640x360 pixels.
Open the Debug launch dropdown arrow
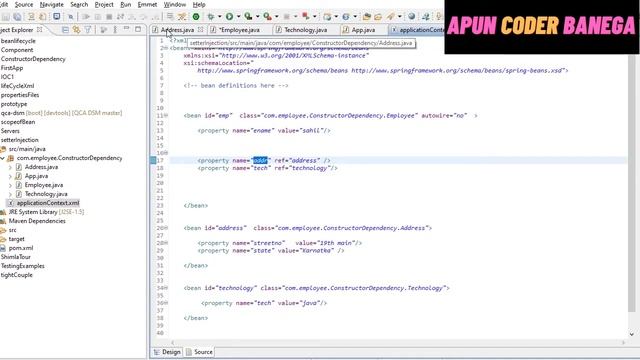point(220,17)
